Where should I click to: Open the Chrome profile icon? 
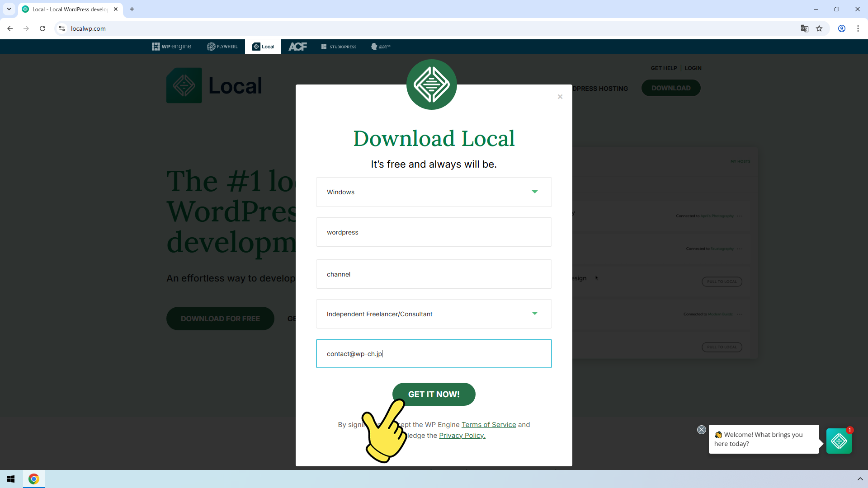842,28
